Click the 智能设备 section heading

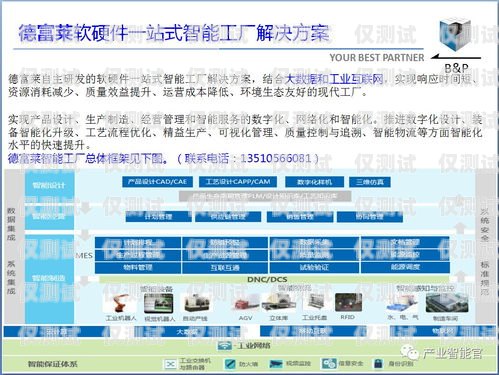156,289
